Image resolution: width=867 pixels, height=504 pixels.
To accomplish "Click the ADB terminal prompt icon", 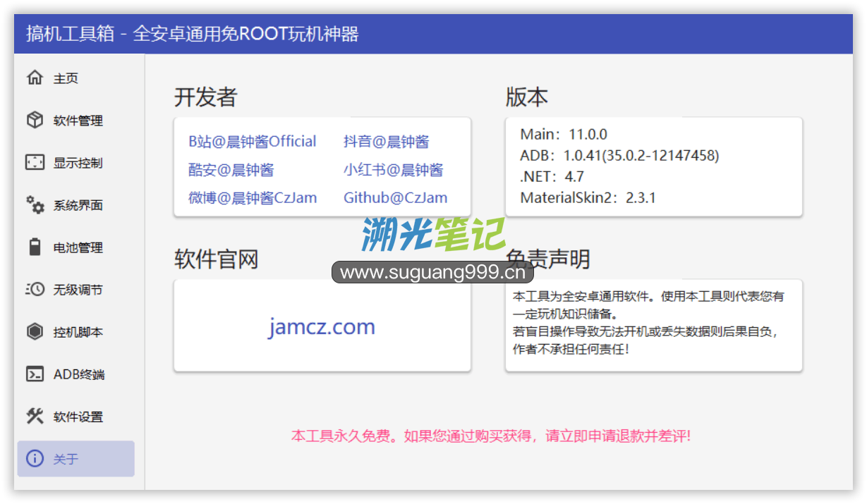I will [x=35, y=374].
